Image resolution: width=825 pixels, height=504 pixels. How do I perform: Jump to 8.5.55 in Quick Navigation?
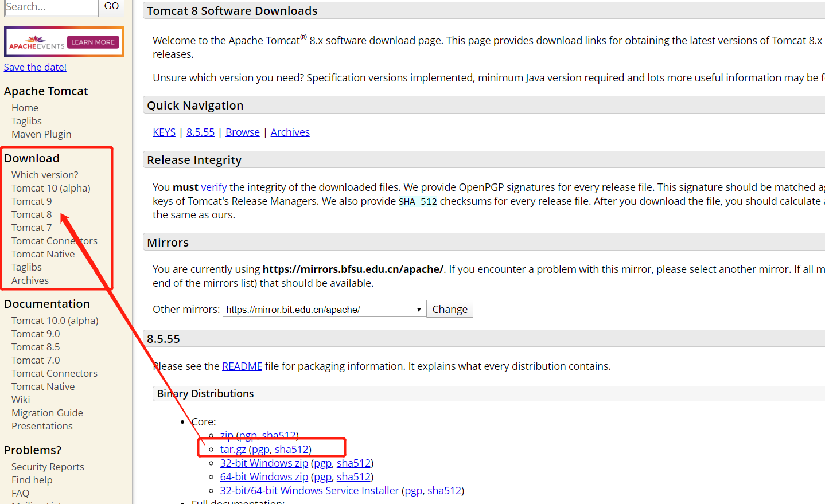200,132
